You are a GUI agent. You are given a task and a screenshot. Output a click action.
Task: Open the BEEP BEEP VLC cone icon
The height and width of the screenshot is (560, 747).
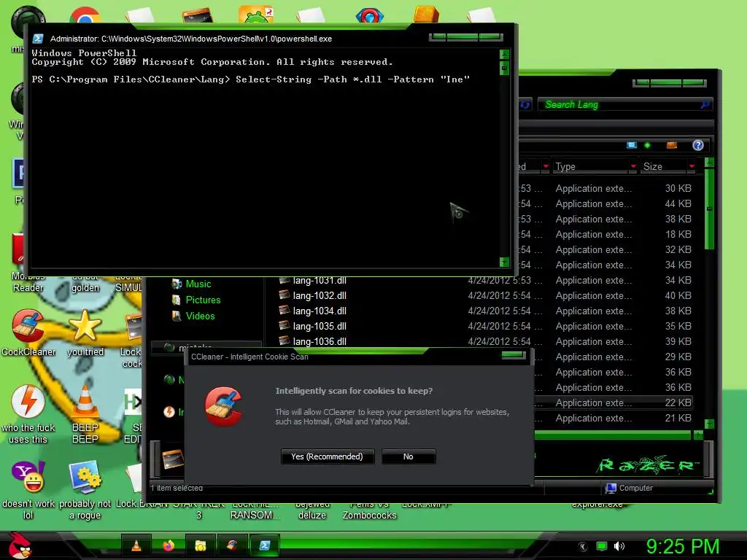(85, 413)
